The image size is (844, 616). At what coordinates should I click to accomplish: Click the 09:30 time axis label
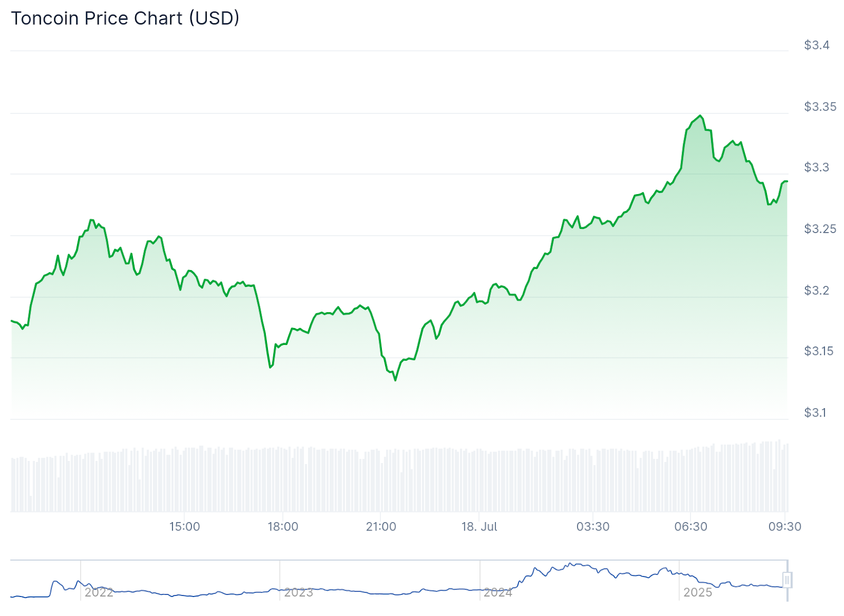(784, 526)
